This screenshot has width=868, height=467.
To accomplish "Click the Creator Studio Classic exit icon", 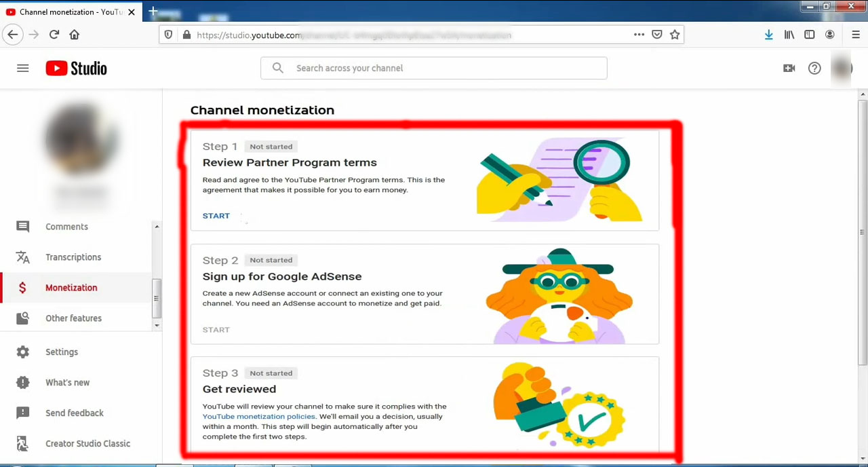I will (22, 444).
